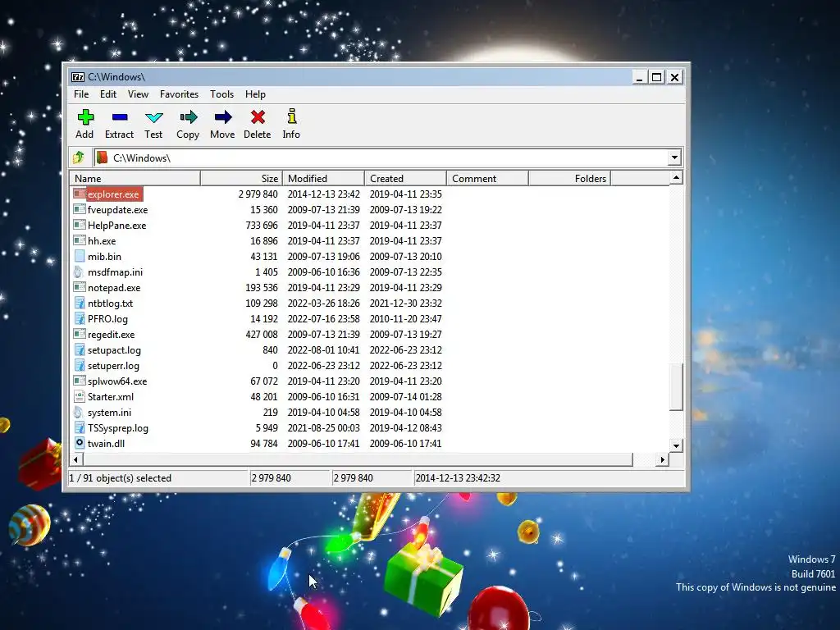Image resolution: width=840 pixels, height=630 pixels.
Task: Click created date 2021-12-30 23:32
Action: click(x=405, y=304)
